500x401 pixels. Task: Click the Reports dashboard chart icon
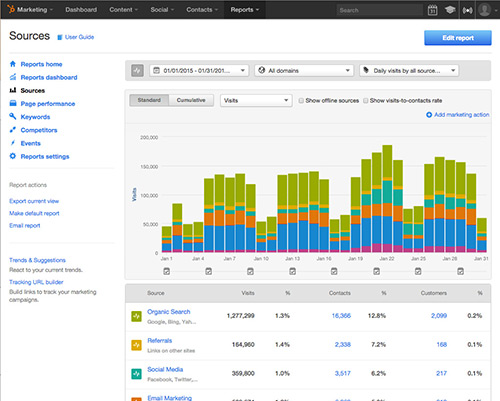(13, 77)
